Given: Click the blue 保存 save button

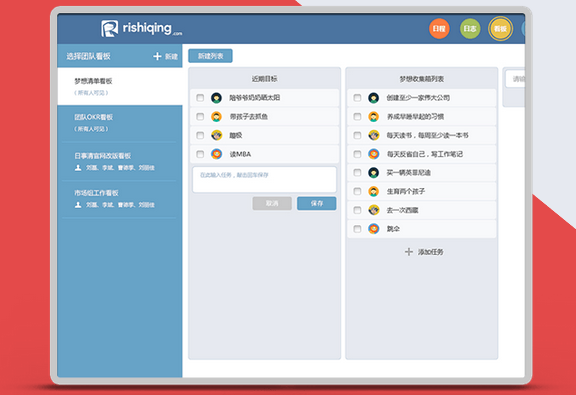Looking at the screenshot, I should coord(317,203).
